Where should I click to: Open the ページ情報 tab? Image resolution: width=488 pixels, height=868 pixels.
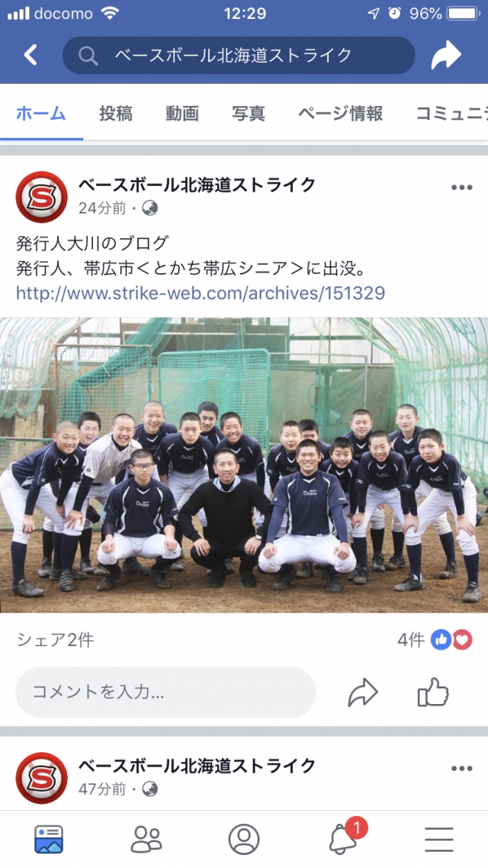[340, 114]
